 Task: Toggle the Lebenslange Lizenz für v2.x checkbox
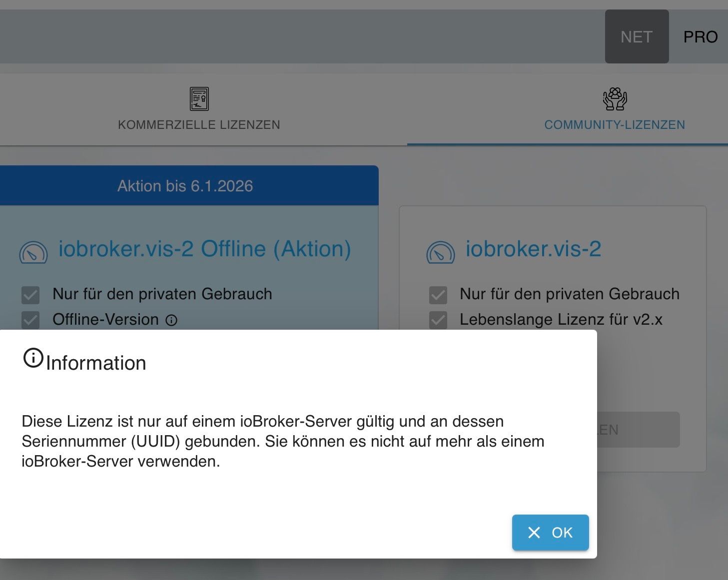tap(438, 320)
